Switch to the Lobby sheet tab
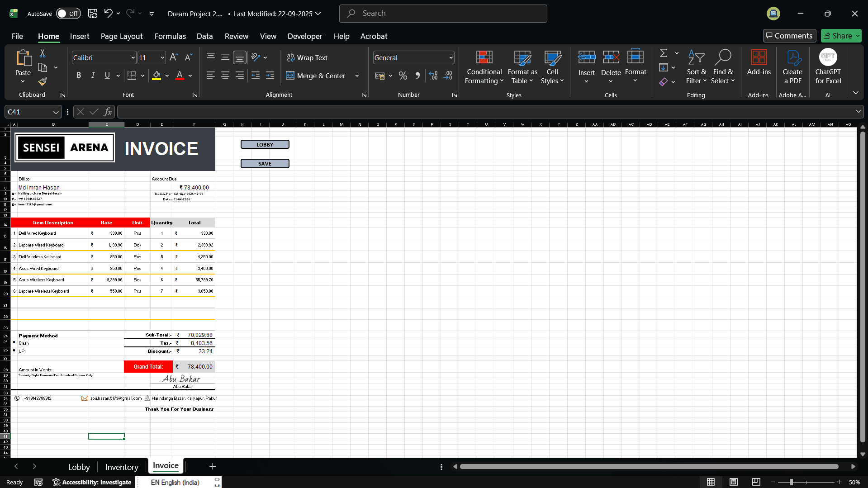Screen dimensions: 868x488 79,467
